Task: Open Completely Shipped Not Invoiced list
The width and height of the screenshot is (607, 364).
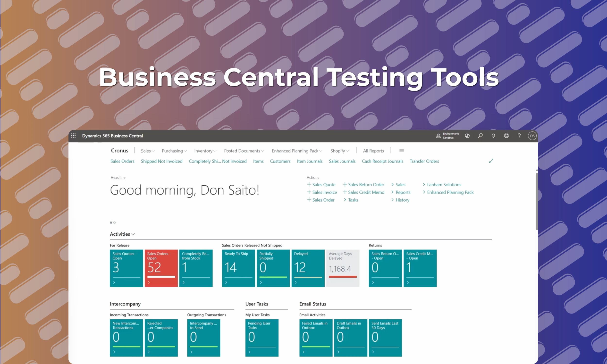Action: (x=218, y=161)
